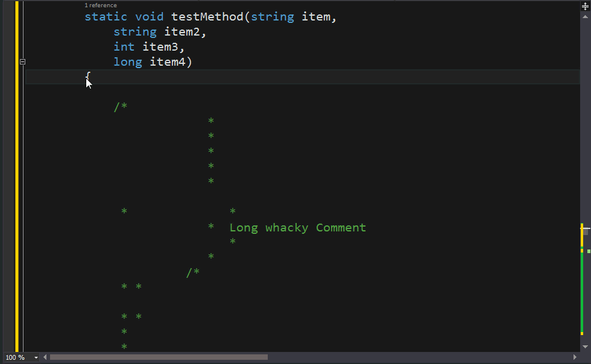Open the "1 reference" CodeLens link

[x=101, y=5]
